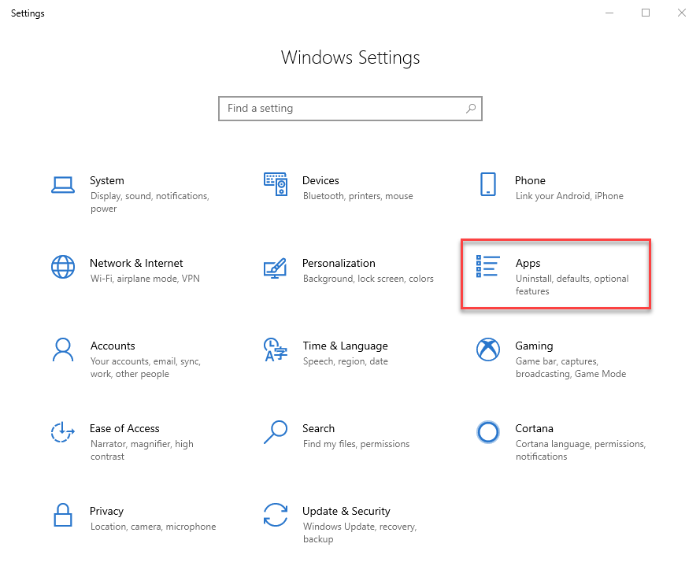Click 'Narrator, magnifier, high contrast' description

tap(142, 449)
